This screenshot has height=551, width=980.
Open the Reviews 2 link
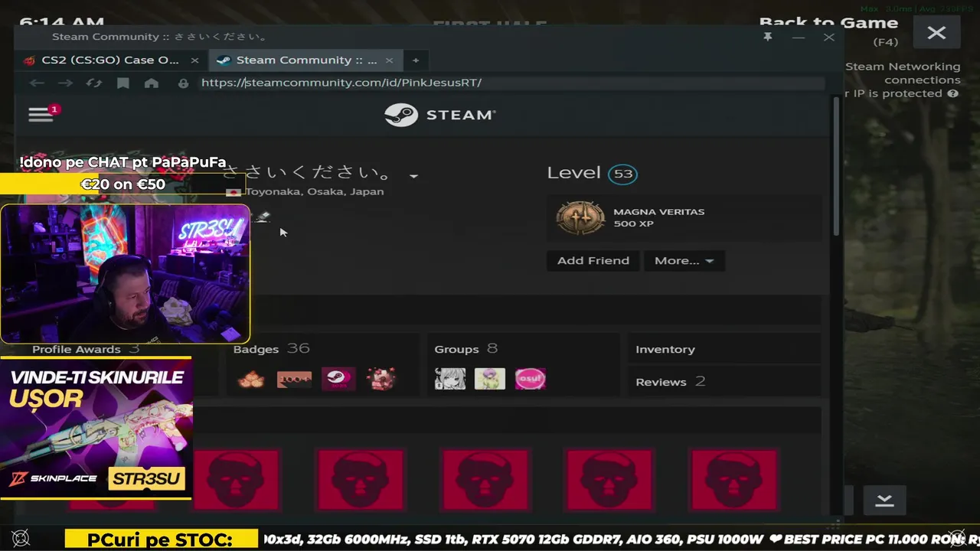coord(670,382)
